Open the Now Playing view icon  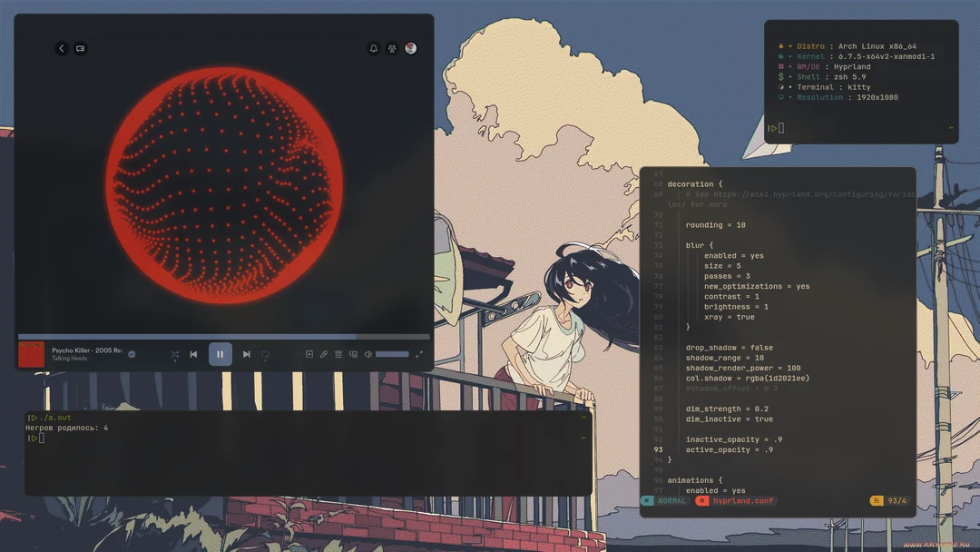click(x=309, y=354)
